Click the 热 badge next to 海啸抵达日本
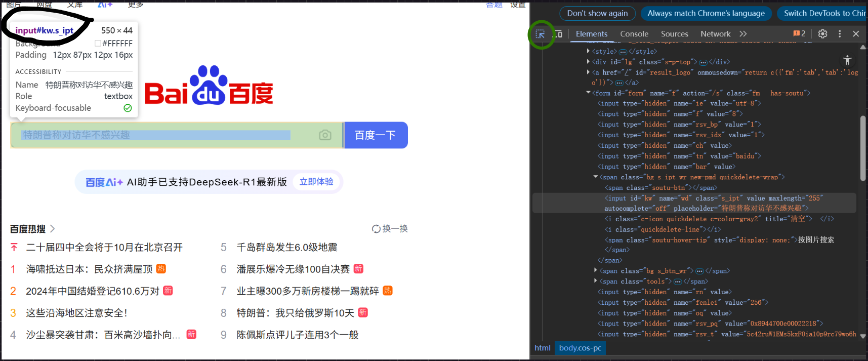Image resolution: width=868 pixels, height=361 pixels. (161, 269)
